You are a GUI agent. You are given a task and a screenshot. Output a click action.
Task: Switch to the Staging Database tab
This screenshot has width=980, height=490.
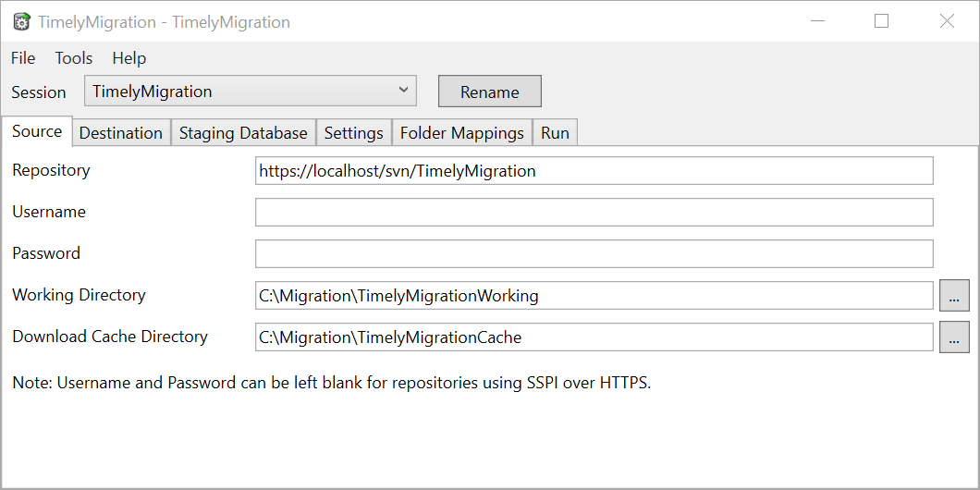coord(243,133)
